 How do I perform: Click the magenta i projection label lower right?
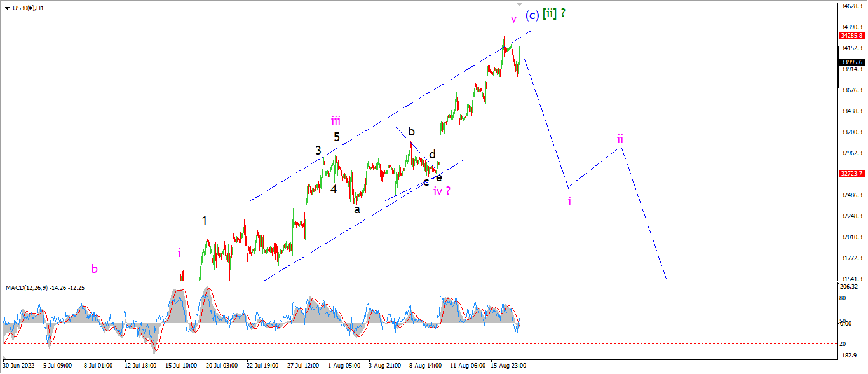569,201
